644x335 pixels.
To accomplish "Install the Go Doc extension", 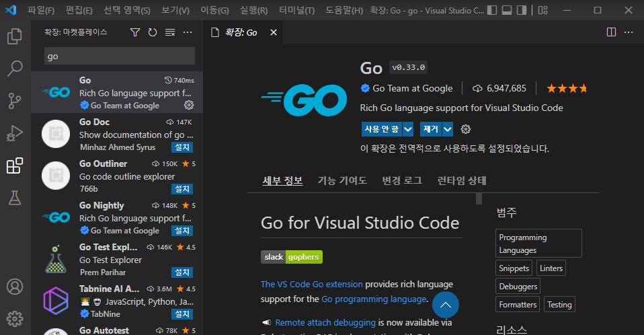I will tap(182, 147).
